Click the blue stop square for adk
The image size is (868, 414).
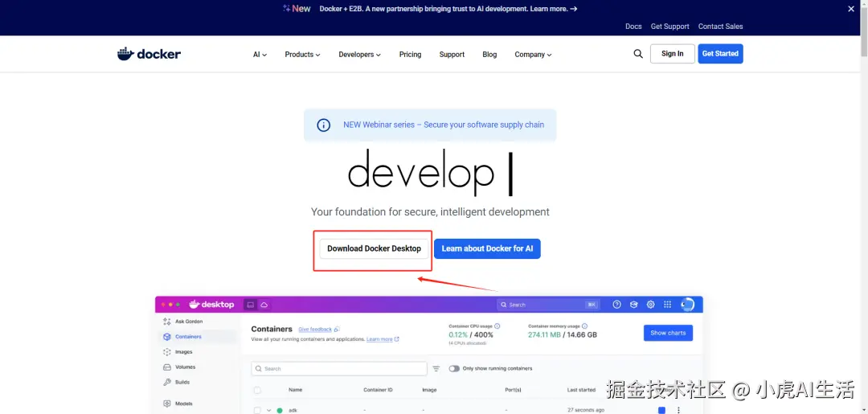(661, 410)
